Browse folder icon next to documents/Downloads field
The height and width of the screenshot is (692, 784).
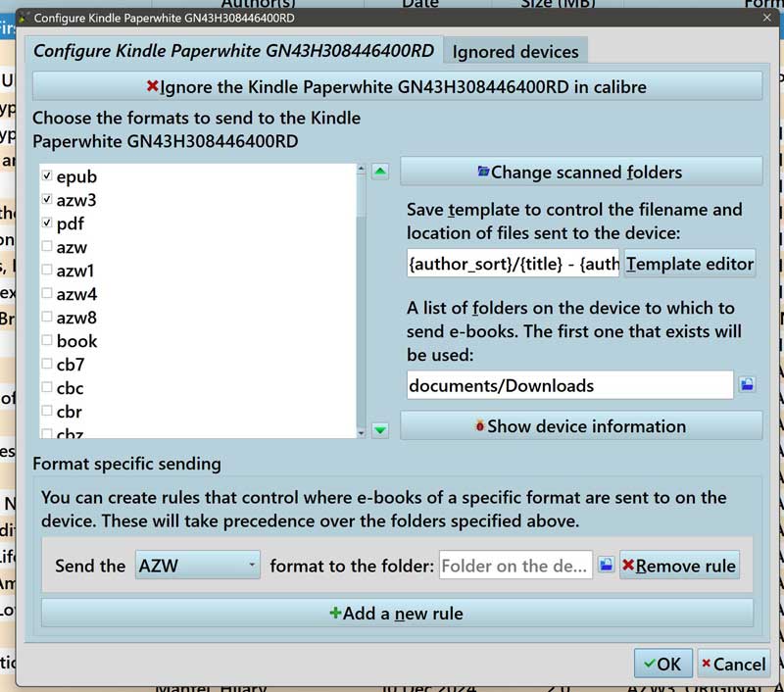747,384
